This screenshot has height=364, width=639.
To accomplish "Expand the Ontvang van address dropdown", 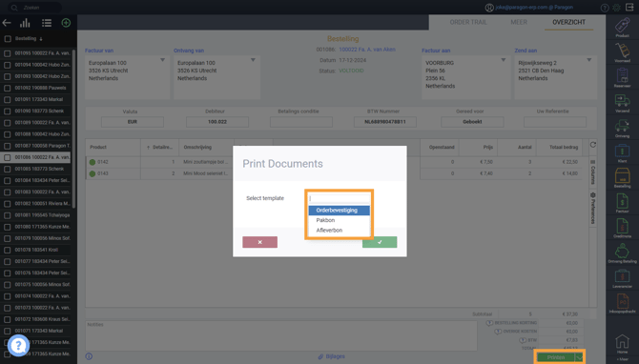I will point(253,60).
